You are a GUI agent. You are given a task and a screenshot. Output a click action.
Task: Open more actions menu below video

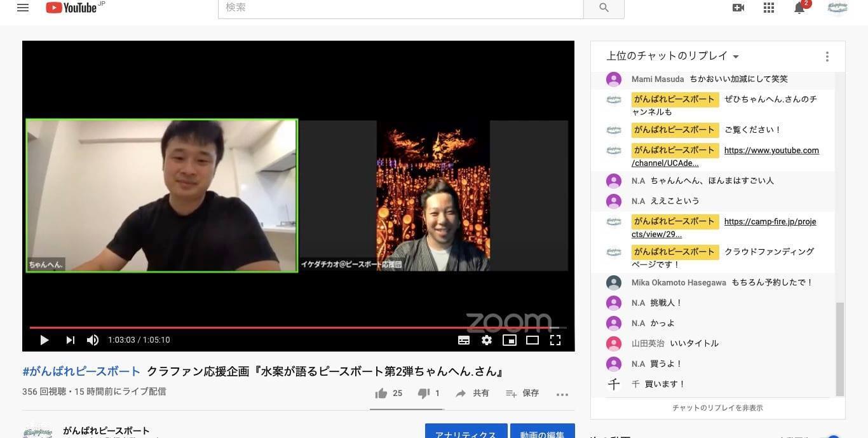coord(562,394)
